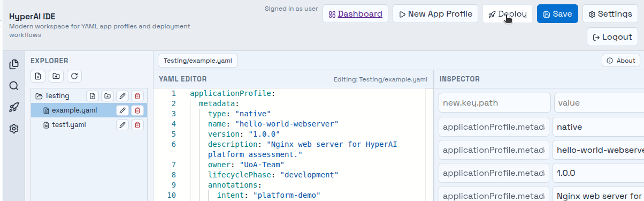Image resolution: width=644 pixels, height=201 pixels.
Task: Click editor line with name "hello-world-webserver"
Action: (x=273, y=124)
